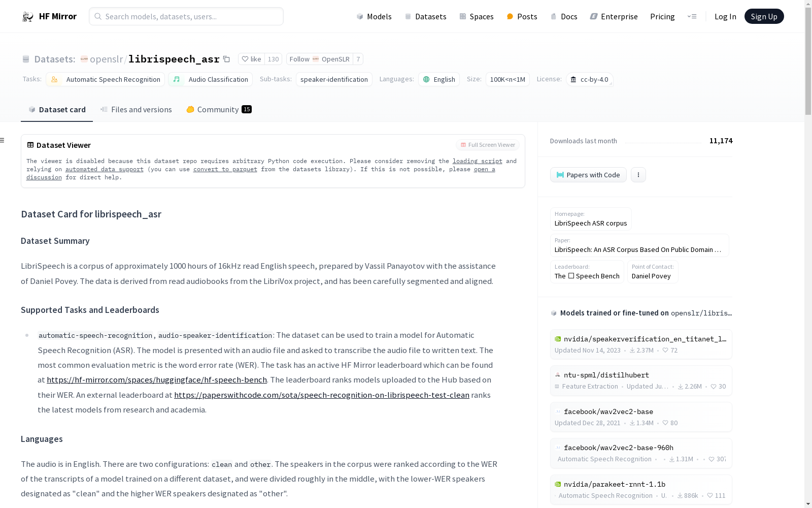The height and width of the screenshot is (508, 812).
Task: Click the openslr organization name link
Action: click(x=106, y=59)
